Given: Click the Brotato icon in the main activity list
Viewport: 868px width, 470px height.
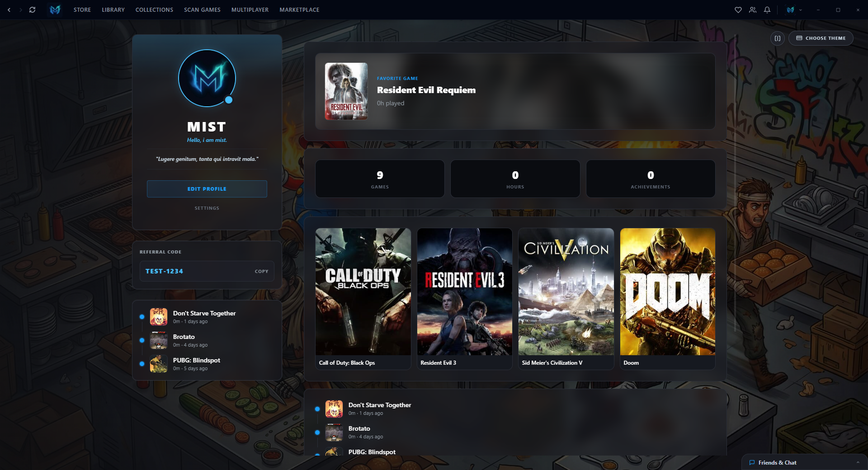Looking at the screenshot, I should pos(334,432).
